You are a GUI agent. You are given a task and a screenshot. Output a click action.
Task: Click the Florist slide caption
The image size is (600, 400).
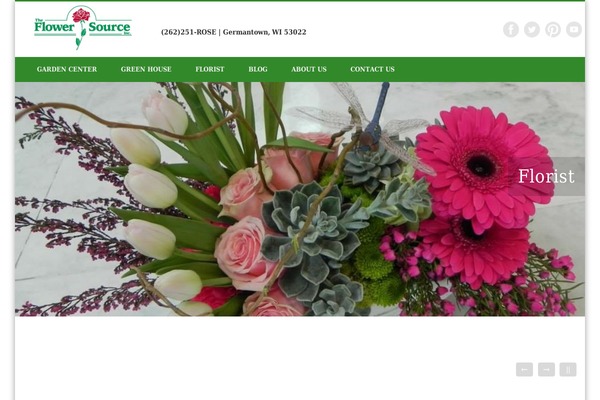click(546, 176)
